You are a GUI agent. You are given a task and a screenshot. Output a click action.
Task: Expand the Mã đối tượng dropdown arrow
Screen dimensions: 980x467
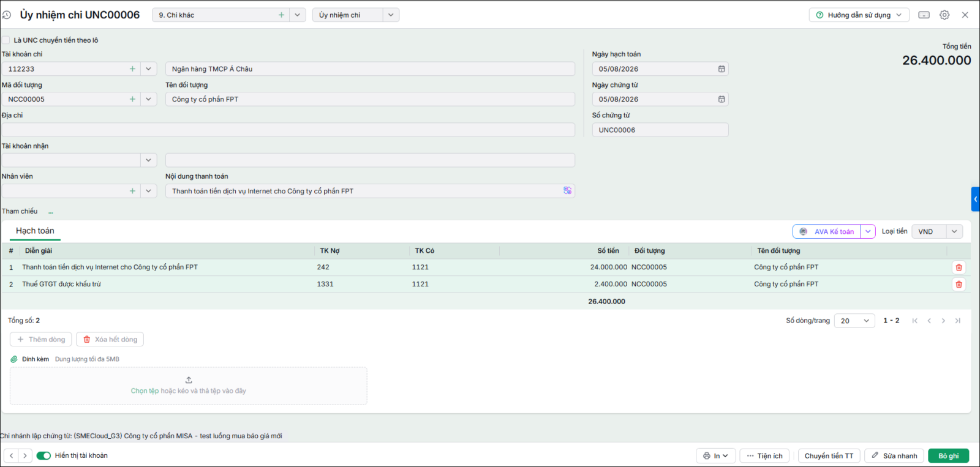click(x=148, y=99)
